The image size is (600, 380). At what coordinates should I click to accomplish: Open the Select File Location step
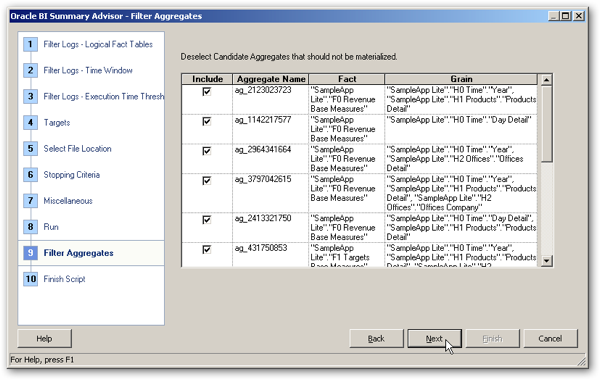(77, 148)
